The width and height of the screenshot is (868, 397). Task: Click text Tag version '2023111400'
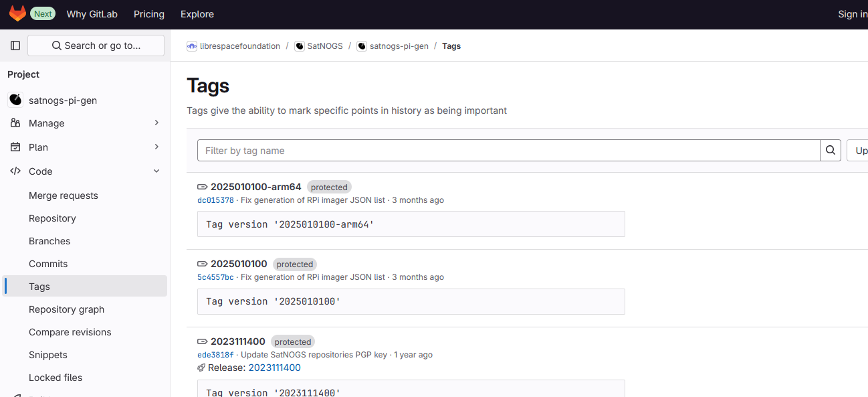click(x=273, y=392)
